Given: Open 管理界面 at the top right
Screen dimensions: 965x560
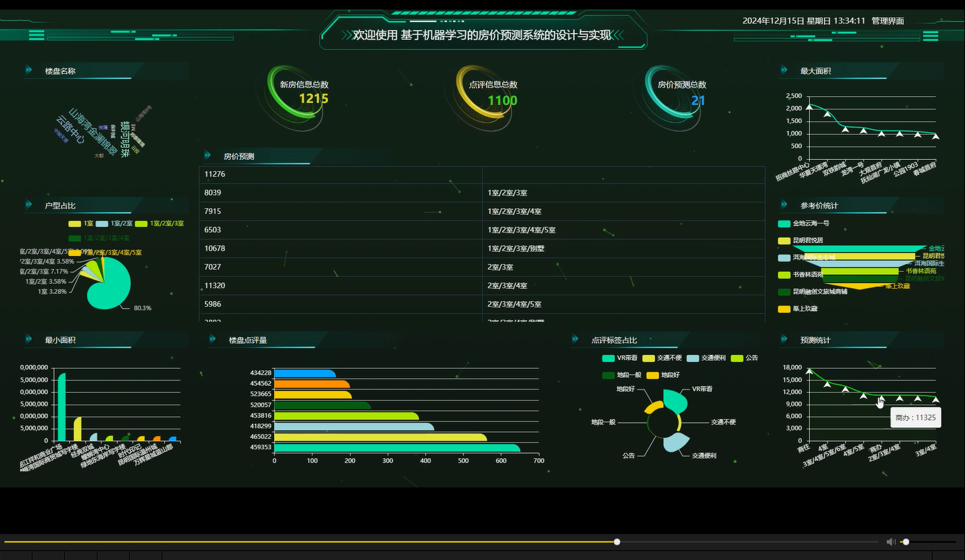Looking at the screenshot, I should tap(888, 20).
